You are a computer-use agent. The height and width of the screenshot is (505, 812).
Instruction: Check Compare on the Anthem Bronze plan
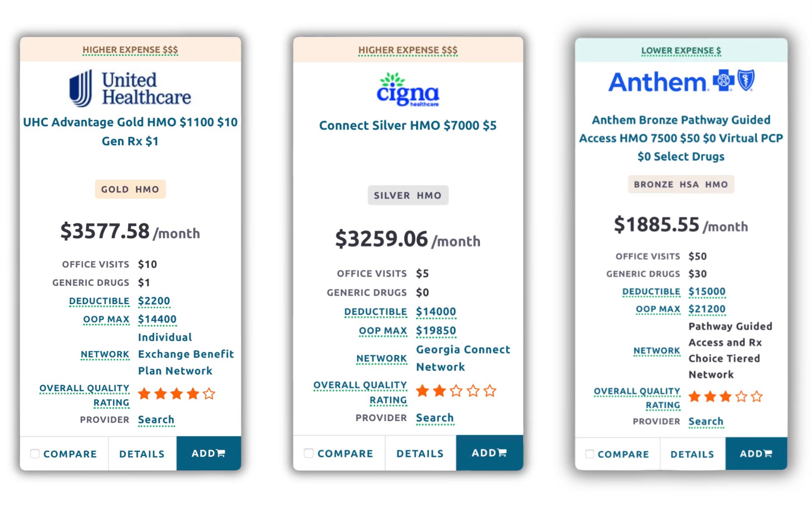pyautogui.click(x=590, y=454)
